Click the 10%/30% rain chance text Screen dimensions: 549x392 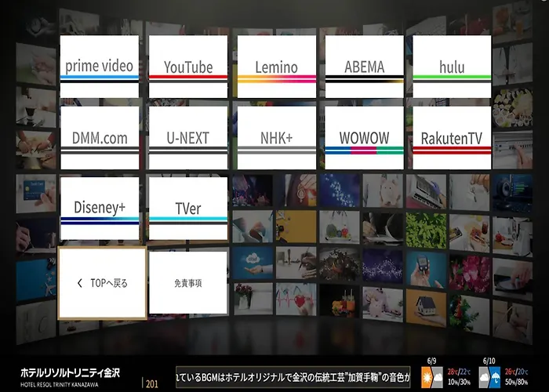point(459,382)
